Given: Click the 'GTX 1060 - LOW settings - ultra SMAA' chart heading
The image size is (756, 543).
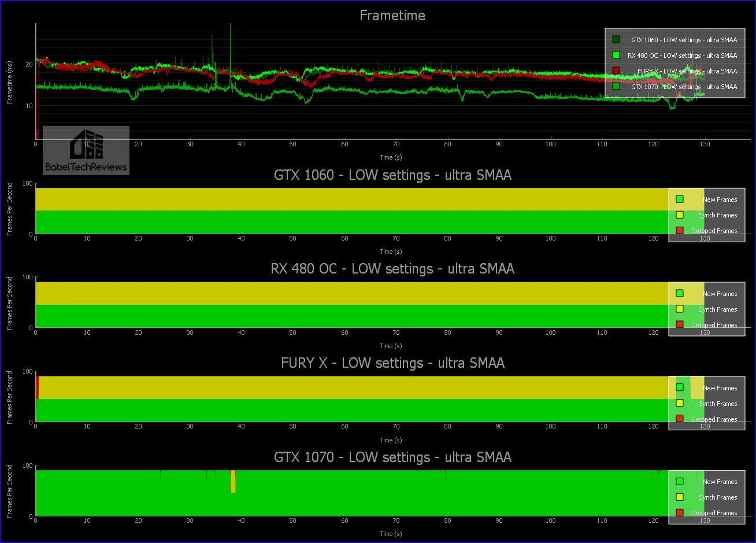Looking at the screenshot, I should click(x=392, y=175).
